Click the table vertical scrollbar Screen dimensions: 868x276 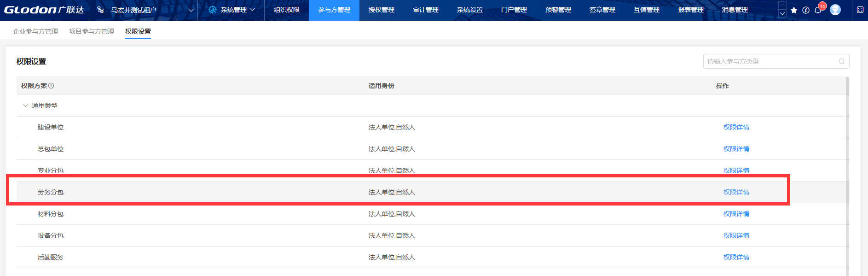[x=847, y=176]
